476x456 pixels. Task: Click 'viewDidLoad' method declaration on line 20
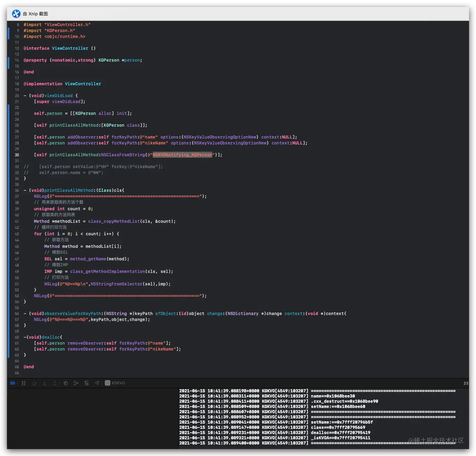58,96
